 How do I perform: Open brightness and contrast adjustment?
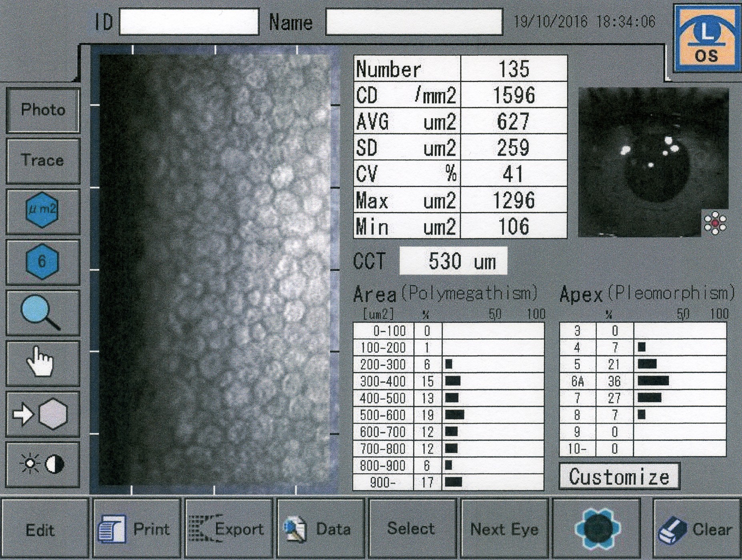click(x=42, y=464)
